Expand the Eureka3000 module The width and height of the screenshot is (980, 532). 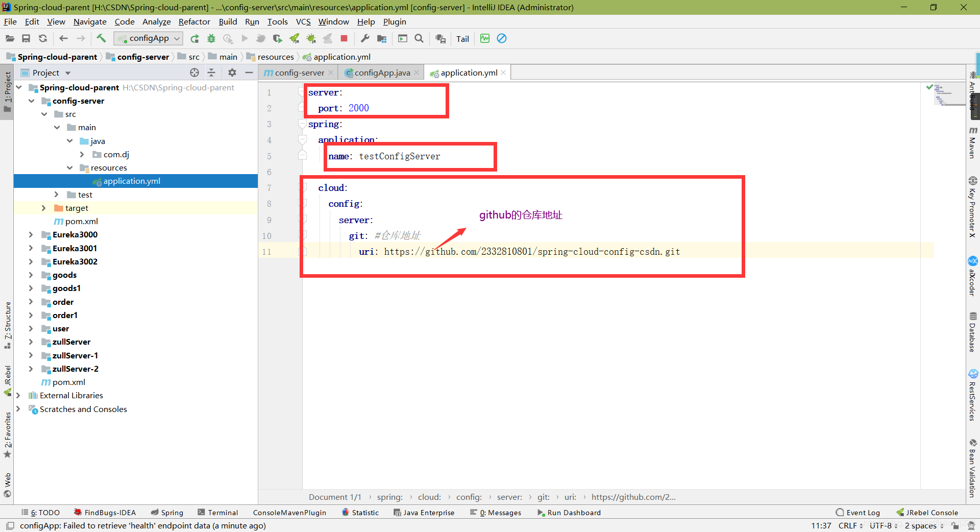[31, 234]
